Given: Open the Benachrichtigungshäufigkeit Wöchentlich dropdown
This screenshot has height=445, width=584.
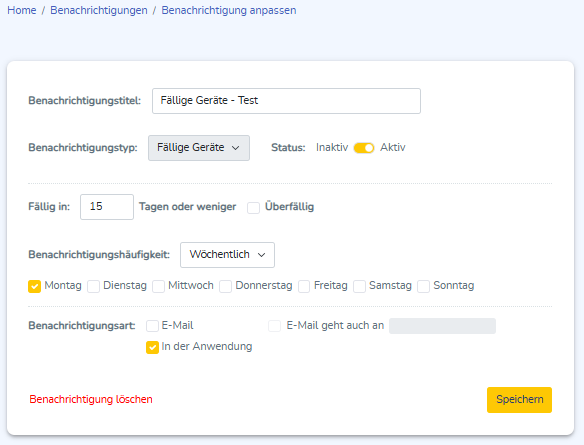Looking at the screenshot, I should click(227, 255).
